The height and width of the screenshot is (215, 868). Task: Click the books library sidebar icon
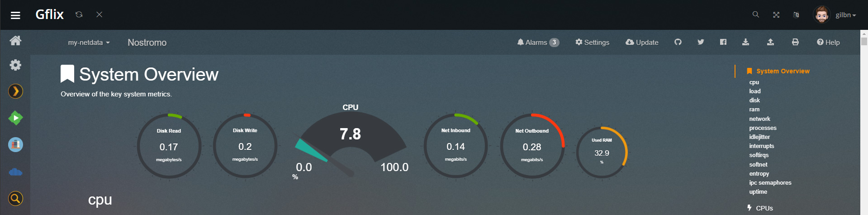tap(15, 145)
